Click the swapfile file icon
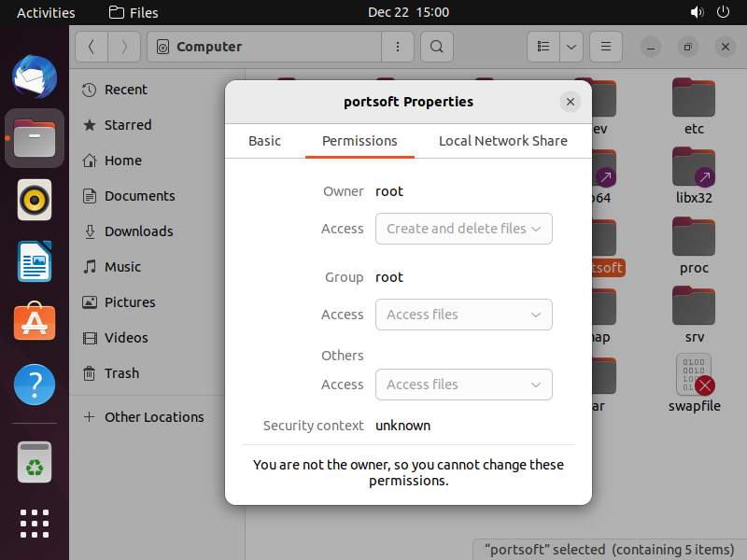 [x=694, y=375]
